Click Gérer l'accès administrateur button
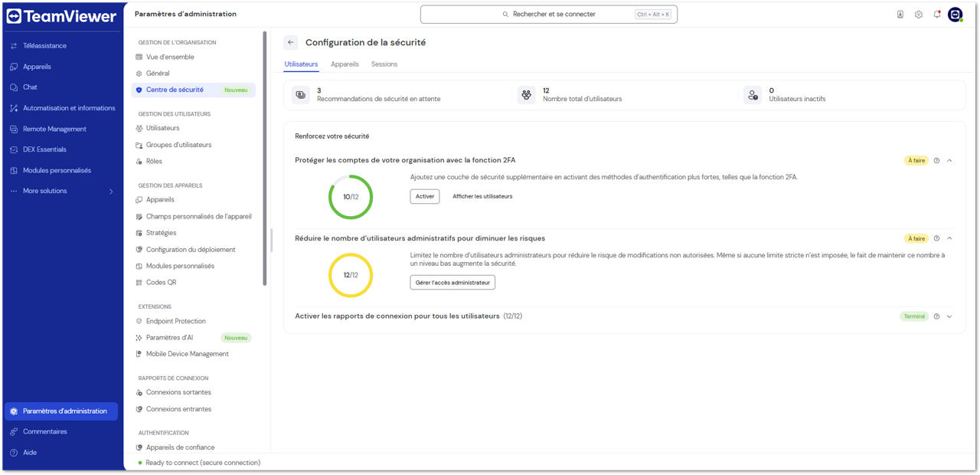The width and height of the screenshot is (980, 475). [452, 283]
